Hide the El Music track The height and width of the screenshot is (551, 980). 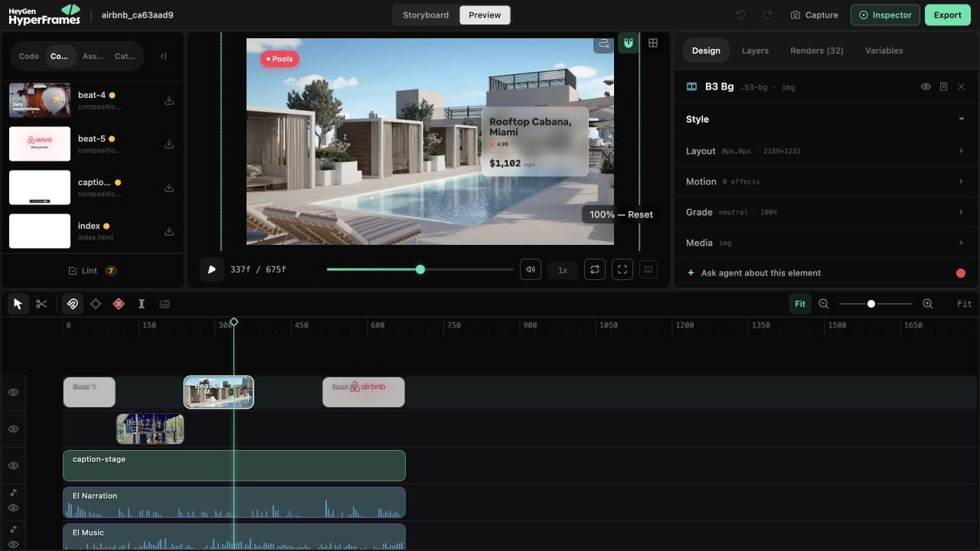13,544
